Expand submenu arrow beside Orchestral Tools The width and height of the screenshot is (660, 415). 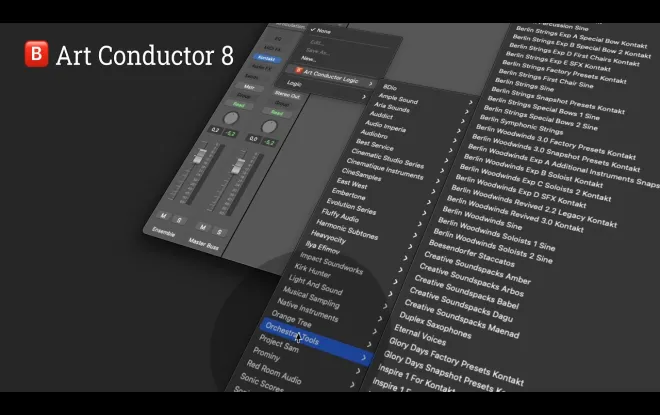click(x=364, y=358)
